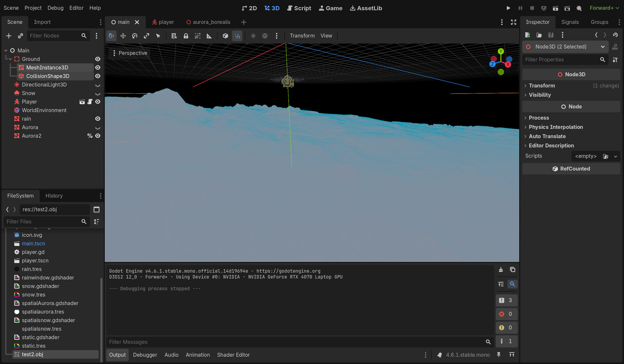Select the Rotate mode tool
The width and height of the screenshot is (624, 364).
(135, 36)
